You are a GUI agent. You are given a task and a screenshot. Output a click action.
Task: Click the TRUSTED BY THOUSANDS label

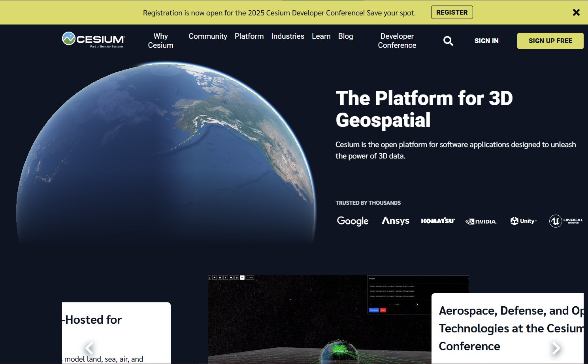click(x=368, y=203)
